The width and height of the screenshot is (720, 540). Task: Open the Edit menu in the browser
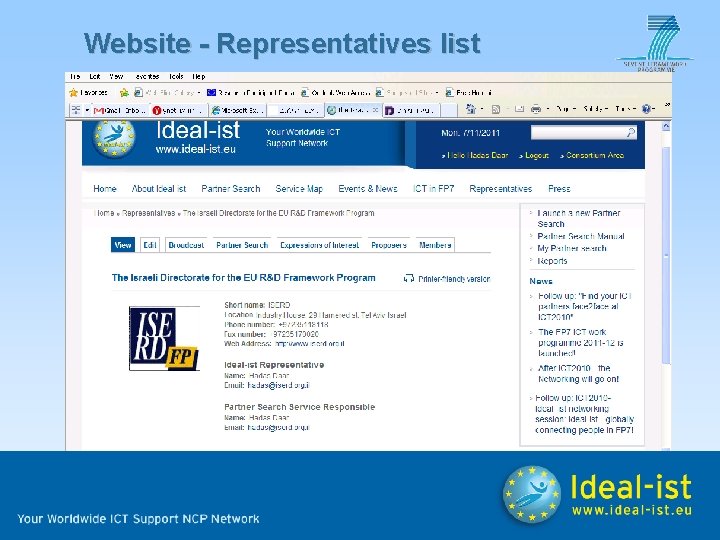(95, 77)
